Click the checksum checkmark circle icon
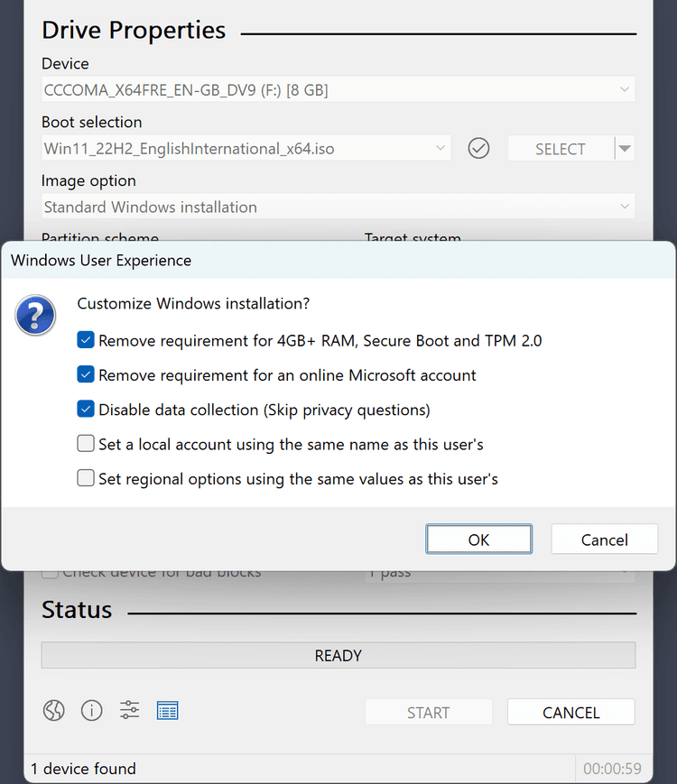Screen dimensions: 677x784 click(x=479, y=149)
